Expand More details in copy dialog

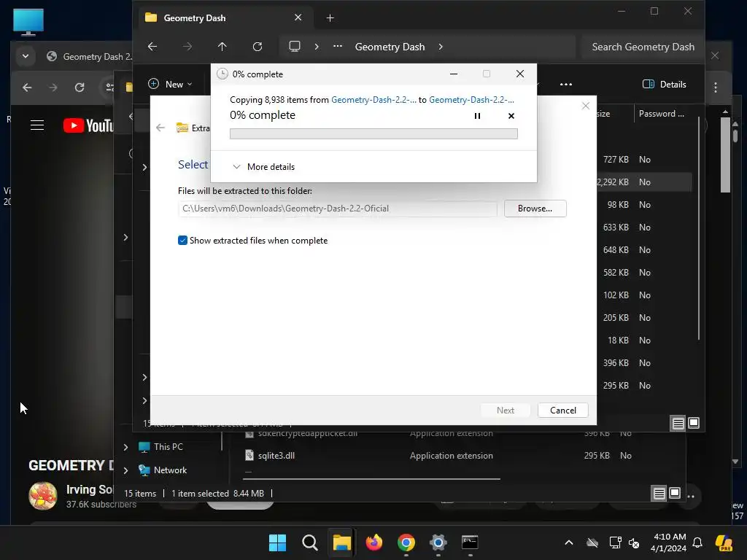tap(263, 167)
